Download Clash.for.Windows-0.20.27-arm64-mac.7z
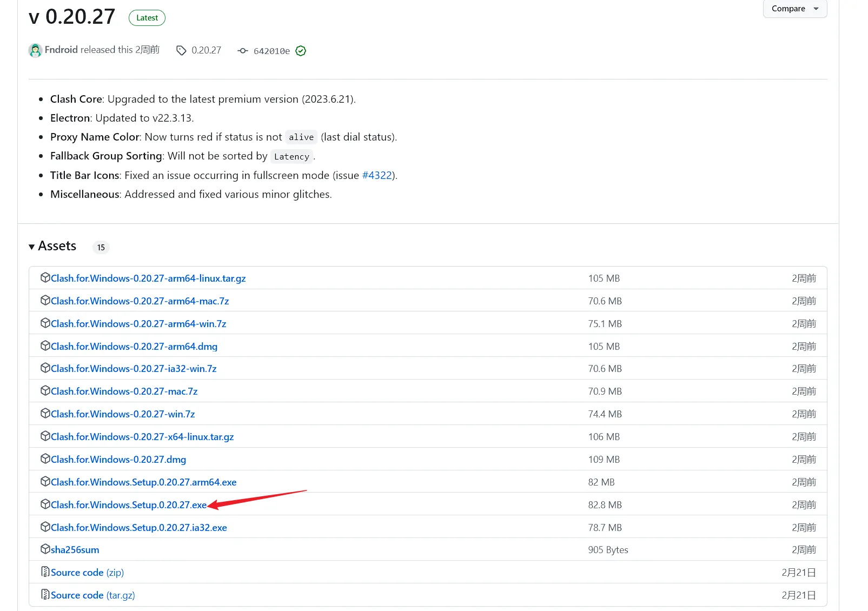868x611 pixels. click(x=140, y=301)
